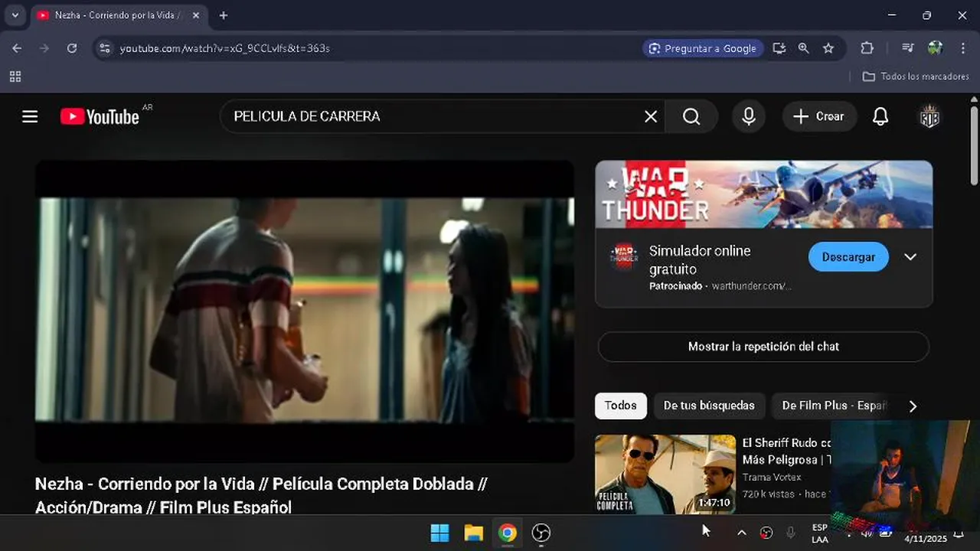Open El Sheriff Rudo video title
Image resolution: width=980 pixels, height=551 pixels.
coord(786,452)
